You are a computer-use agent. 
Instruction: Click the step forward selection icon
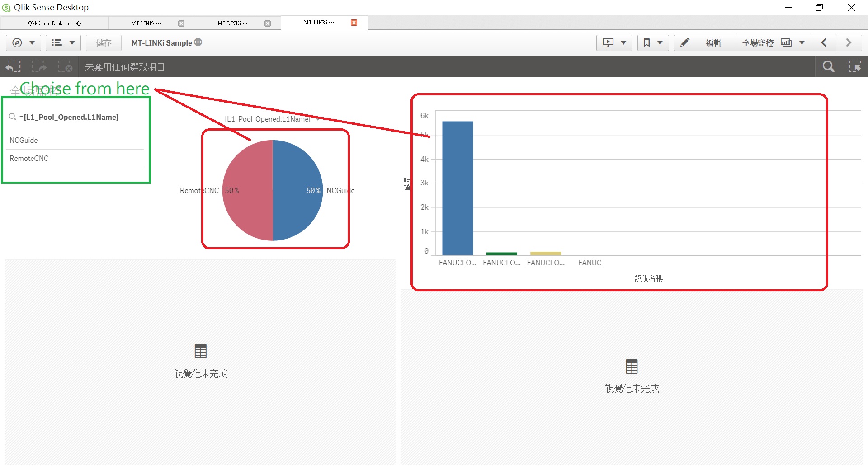tap(39, 67)
